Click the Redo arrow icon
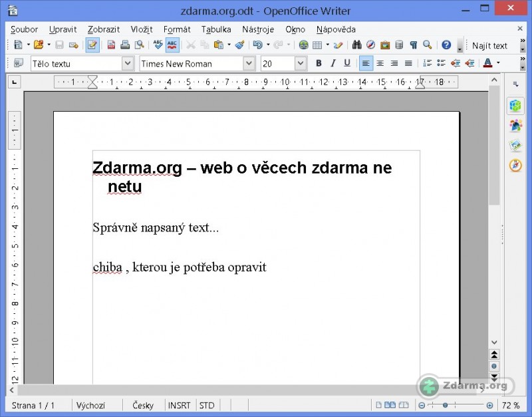This screenshot has height=417, width=532. pyautogui.click(x=278, y=45)
